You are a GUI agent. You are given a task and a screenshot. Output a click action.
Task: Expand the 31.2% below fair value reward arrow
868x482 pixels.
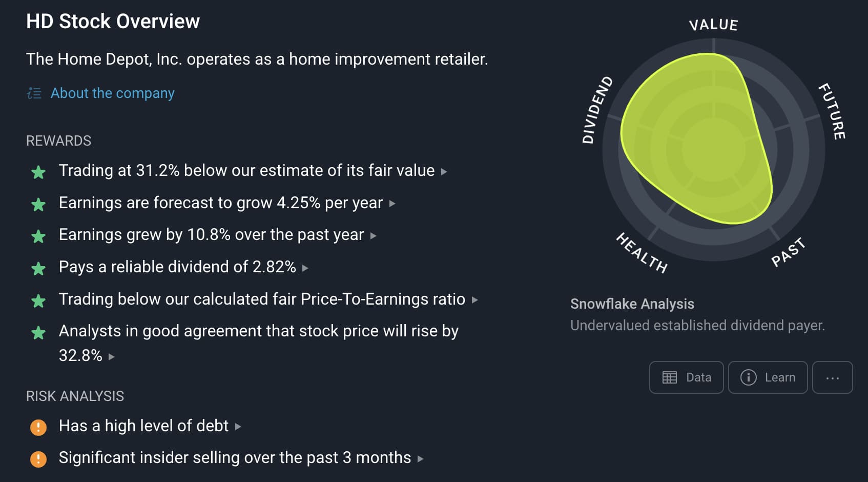coord(444,172)
